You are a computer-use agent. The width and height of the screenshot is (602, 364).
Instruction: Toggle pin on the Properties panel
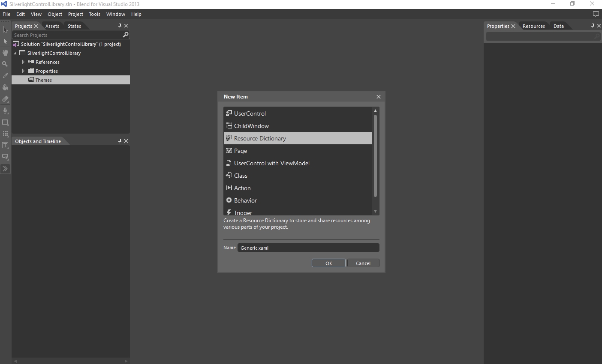pyautogui.click(x=593, y=26)
